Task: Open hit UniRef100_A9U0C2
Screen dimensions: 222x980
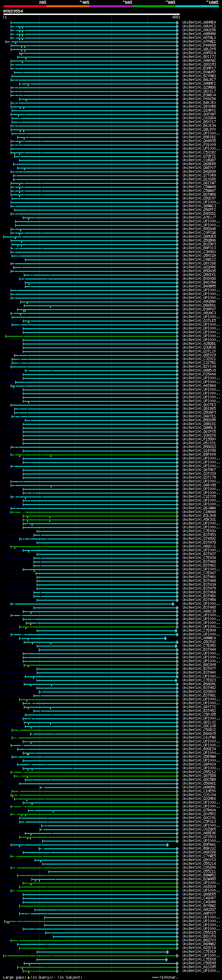Action: tap(199, 26)
